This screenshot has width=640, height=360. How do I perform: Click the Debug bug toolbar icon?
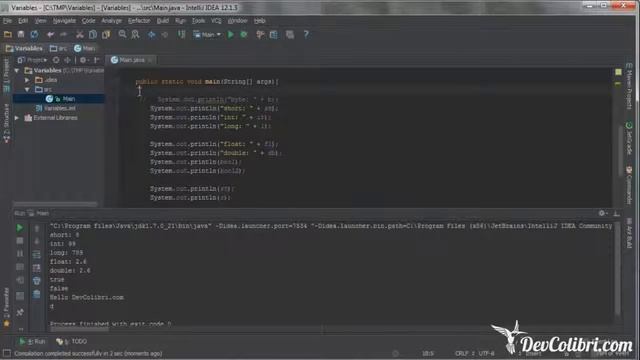(244, 35)
